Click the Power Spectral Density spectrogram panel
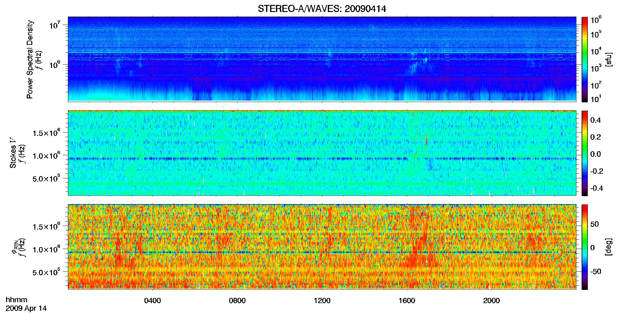The width and height of the screenshot is (644, 332). tap(322, 59)
